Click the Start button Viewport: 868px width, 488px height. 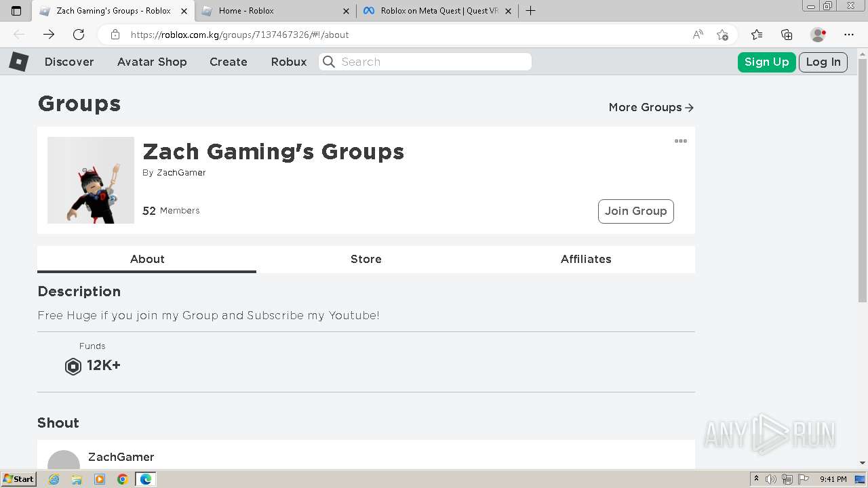pos(18,479)
